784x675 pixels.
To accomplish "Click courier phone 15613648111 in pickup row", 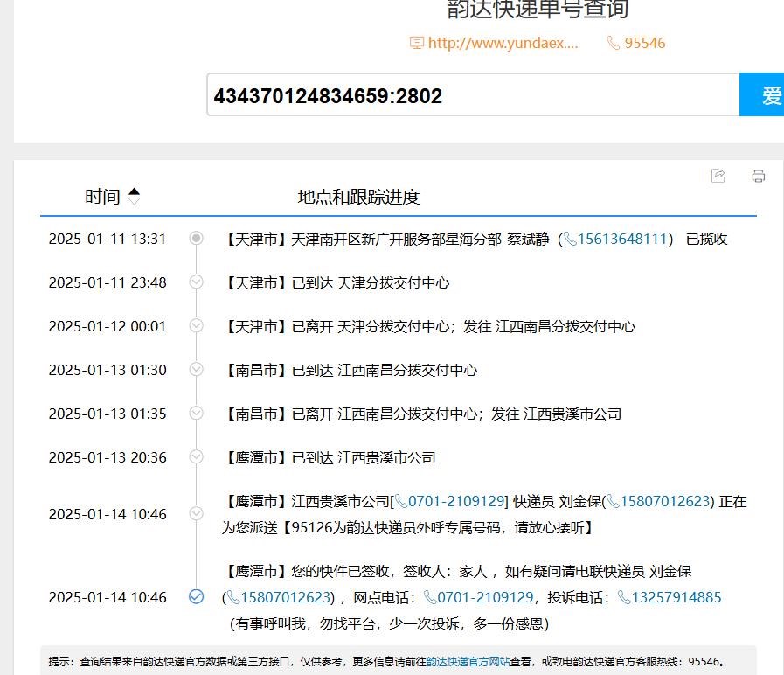I will pos(622,240).
